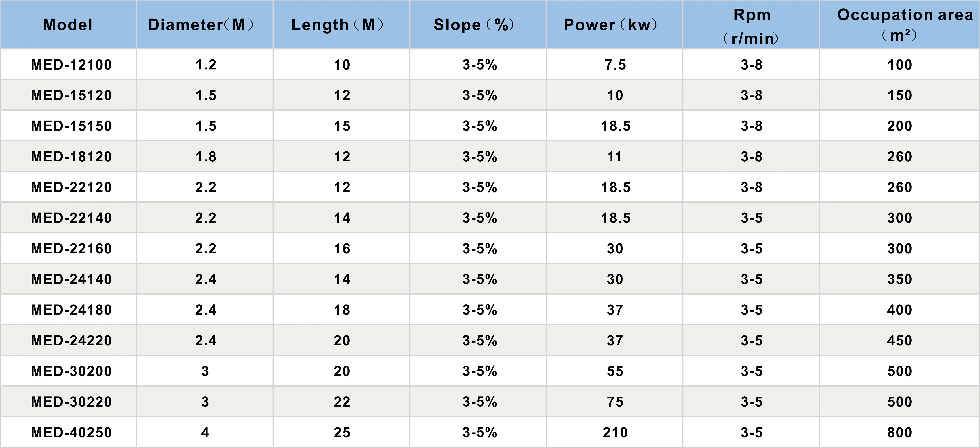Click the 75 power value cell
Viewport: 980px width, 448px height.
click(615, 402)
